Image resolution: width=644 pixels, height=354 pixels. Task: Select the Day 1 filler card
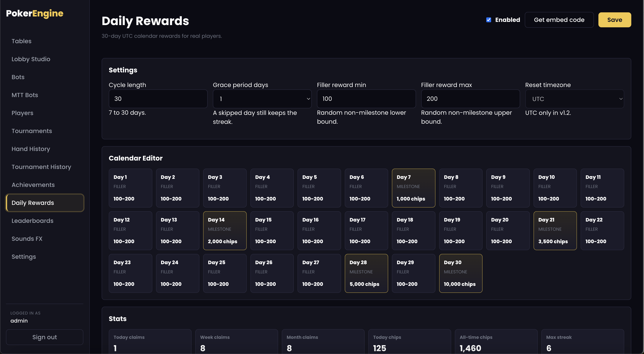click(x=130, y=188)
